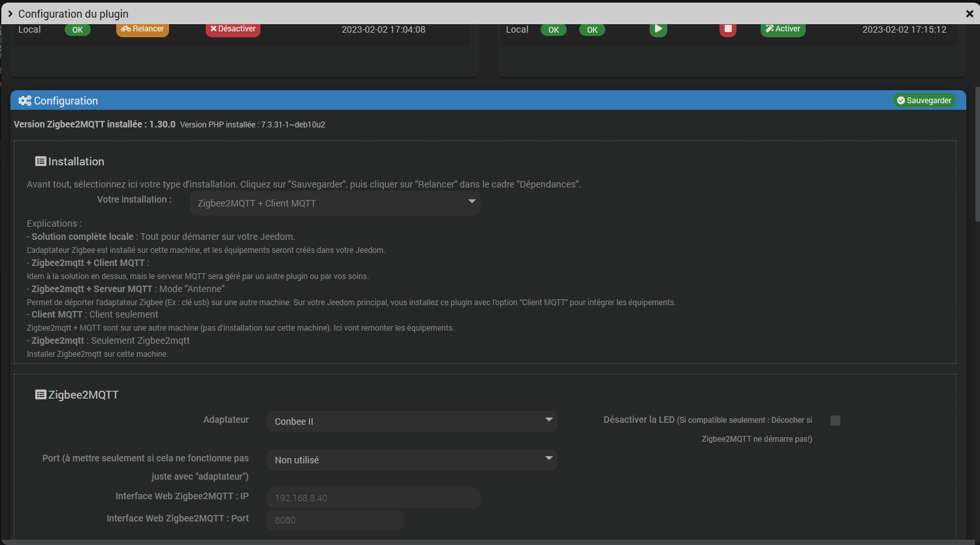Click the dialog's vertical scrollbar
This screenshot has width=980, height=545.
pos(977,154)
